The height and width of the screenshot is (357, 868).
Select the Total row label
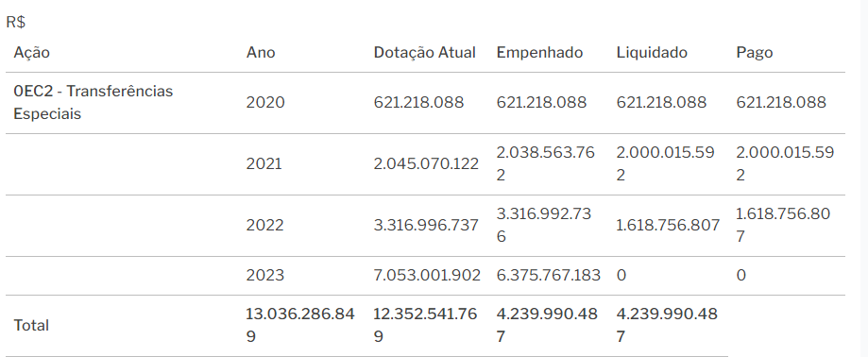click(x=31, y=326)
